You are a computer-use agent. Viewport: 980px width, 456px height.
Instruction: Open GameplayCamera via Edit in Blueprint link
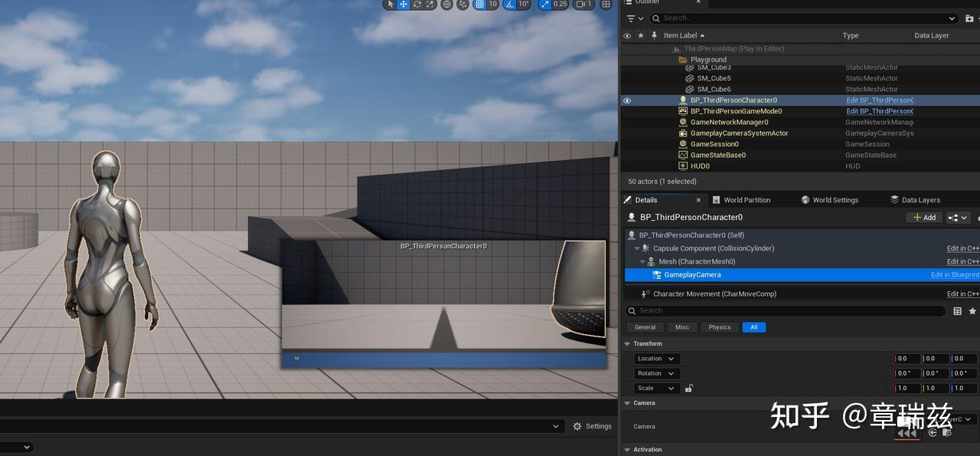[954, 274]
